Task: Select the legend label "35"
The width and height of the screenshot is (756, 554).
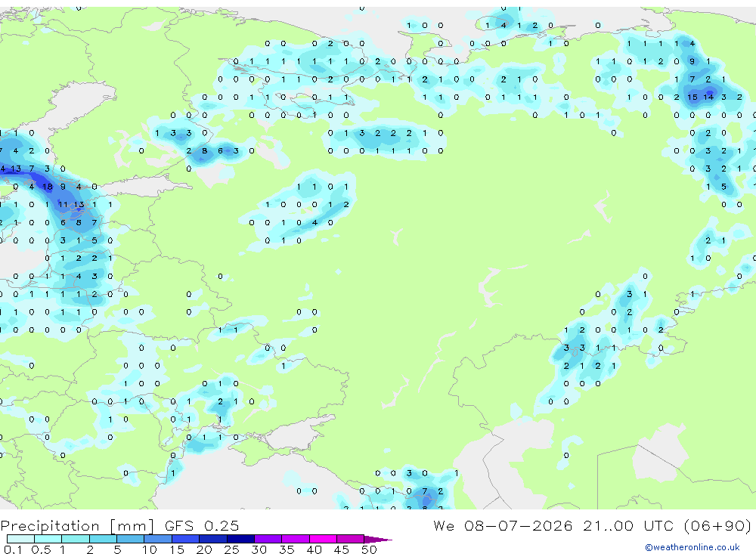Action: [x=287, y=549]
